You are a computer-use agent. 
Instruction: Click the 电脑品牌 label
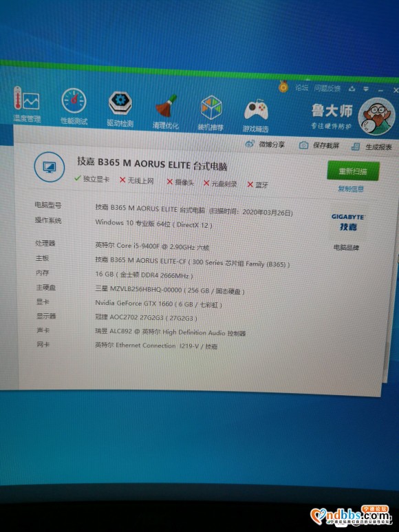point(346,247)
